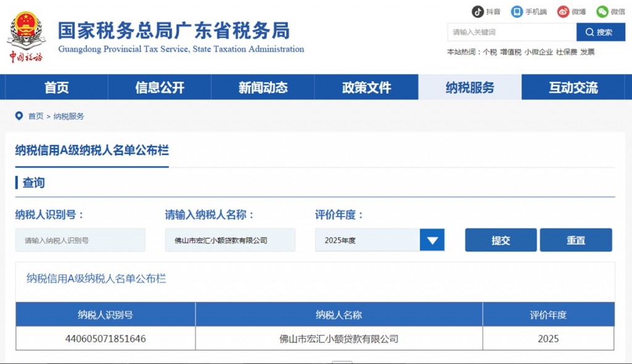Click the 纳税人名称 column header
The width and height of the screenshot is (632, 364).
339,315
